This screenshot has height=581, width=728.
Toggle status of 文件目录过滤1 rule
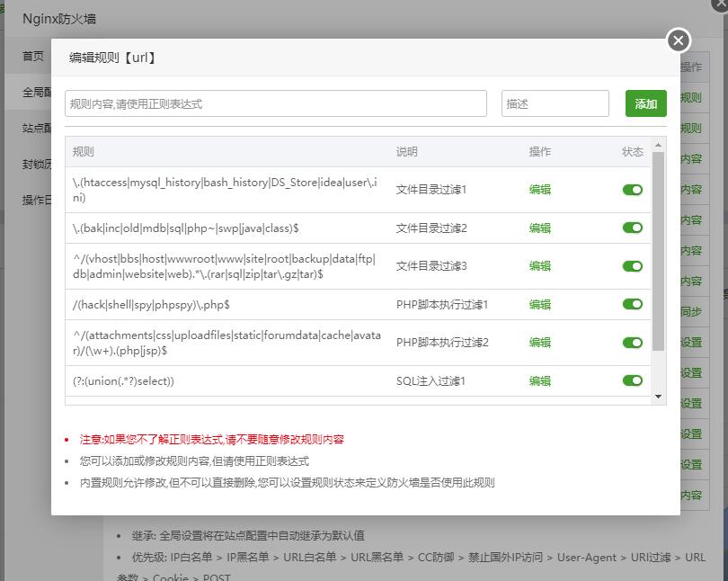click(x=633, y=190)
